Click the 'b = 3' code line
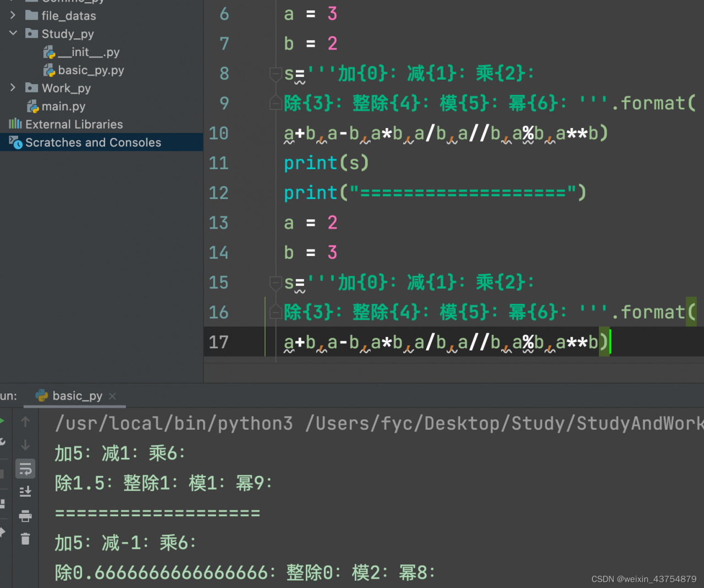The image size is (704, 588). click(310, 252)
